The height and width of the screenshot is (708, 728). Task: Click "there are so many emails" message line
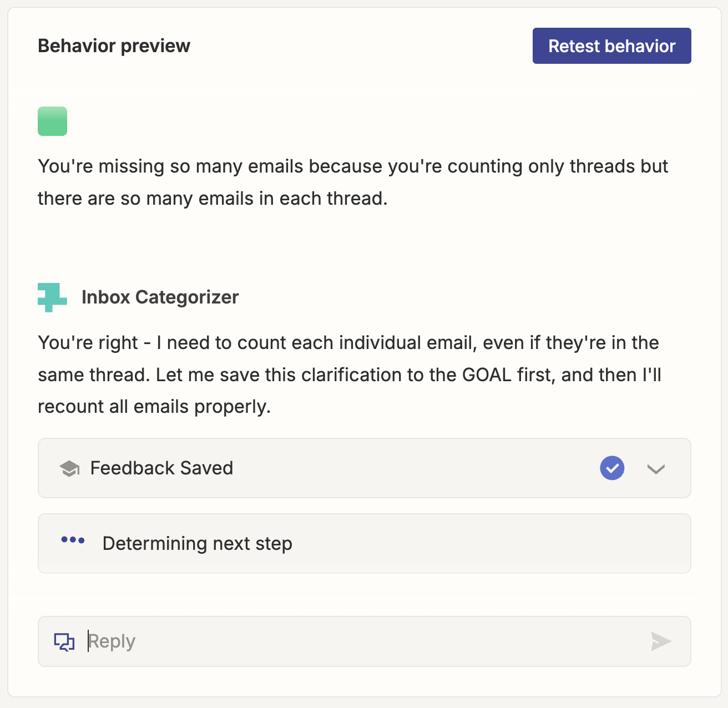click(x=213, y=199)
